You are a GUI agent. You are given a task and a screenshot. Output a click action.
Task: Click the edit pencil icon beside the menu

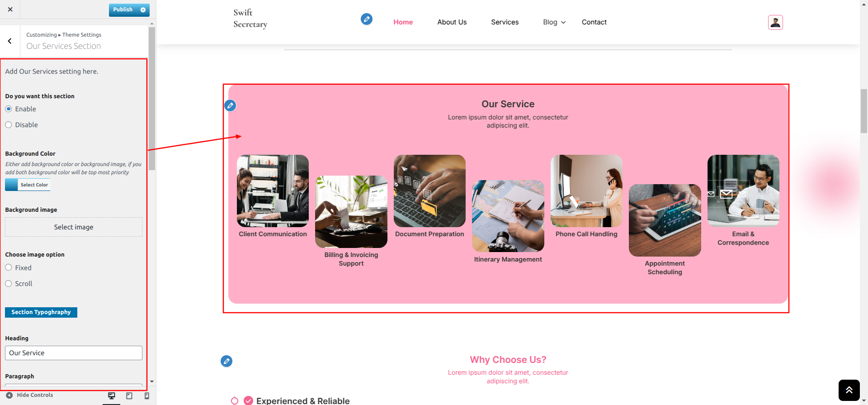click(x=367, y=19)
